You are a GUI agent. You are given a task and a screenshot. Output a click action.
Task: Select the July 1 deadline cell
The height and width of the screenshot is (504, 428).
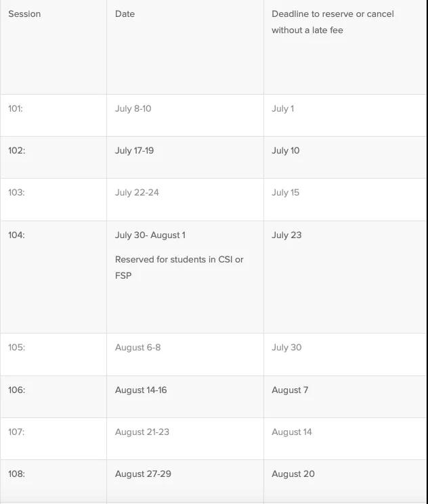(x=282, y=109)
